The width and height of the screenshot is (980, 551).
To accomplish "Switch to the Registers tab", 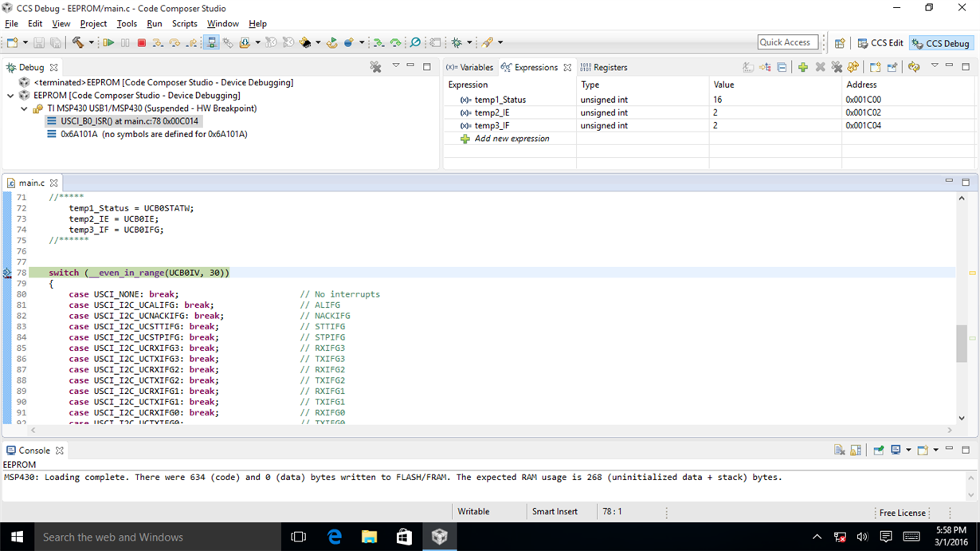I will click(604, 67).
